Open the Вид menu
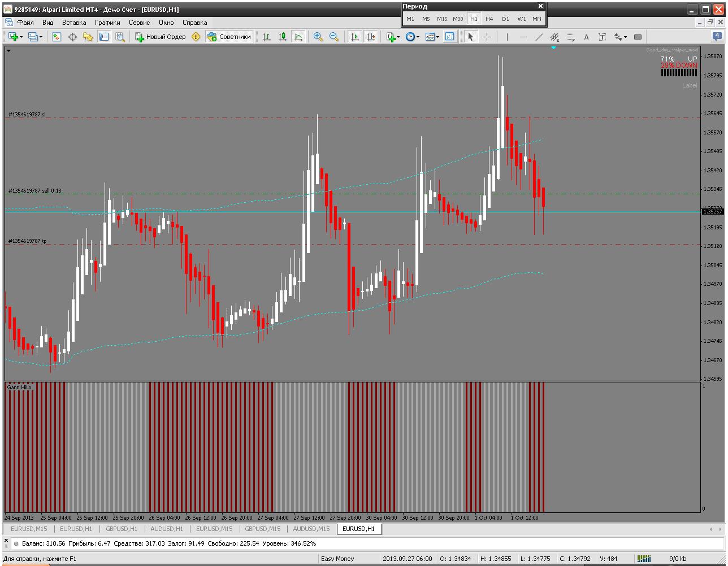Image resolution: width=728 pixels, height=566 pixels. click(47, 23)
